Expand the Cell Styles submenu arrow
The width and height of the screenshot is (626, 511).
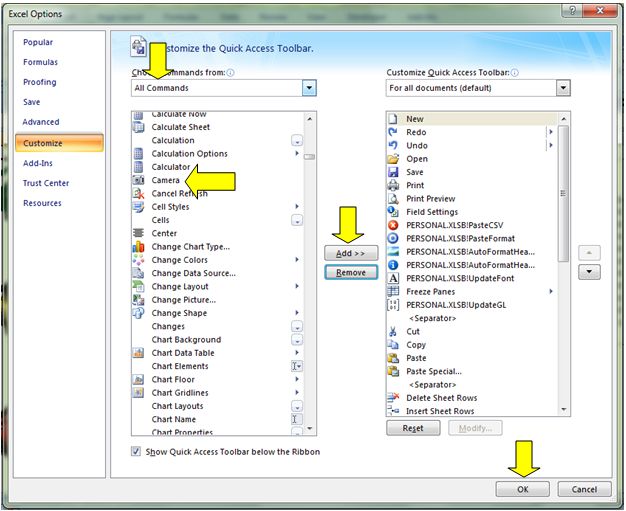(x=297, y=206)
